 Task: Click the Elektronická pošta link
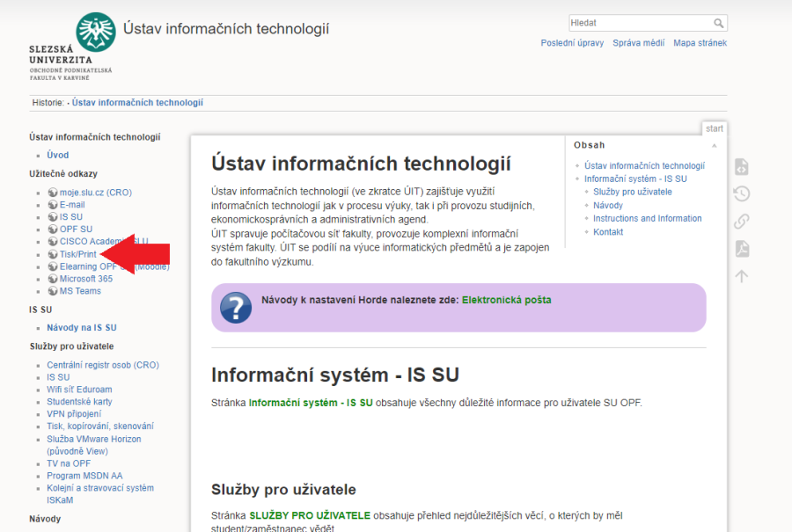[507, 300]
